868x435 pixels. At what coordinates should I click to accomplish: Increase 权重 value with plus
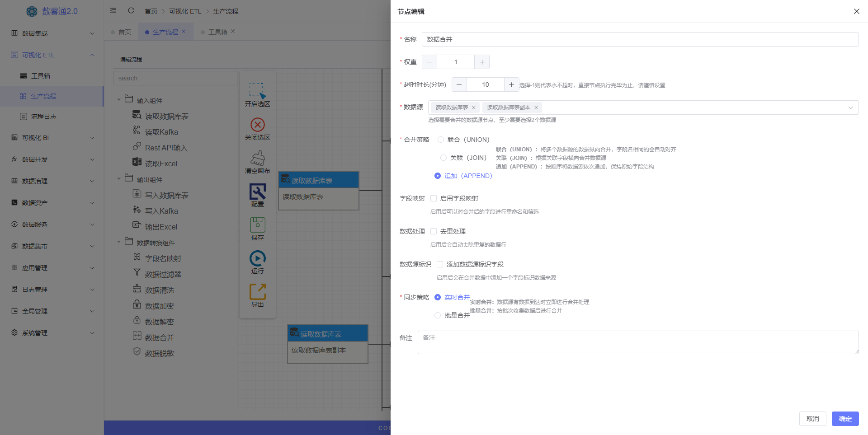[482, 62]
